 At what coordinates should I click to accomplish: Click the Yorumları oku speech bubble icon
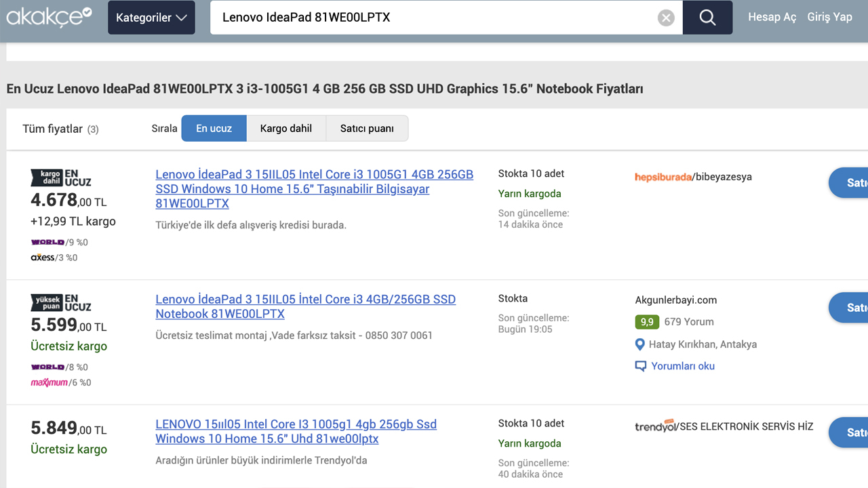pyautogui.click(x=640, y=366)
